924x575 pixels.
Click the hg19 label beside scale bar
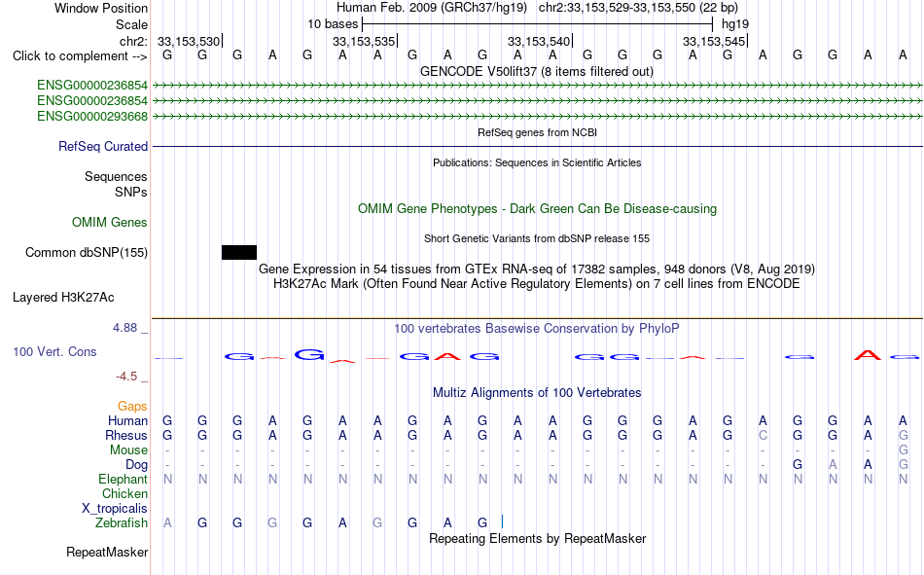pos(735,24)
